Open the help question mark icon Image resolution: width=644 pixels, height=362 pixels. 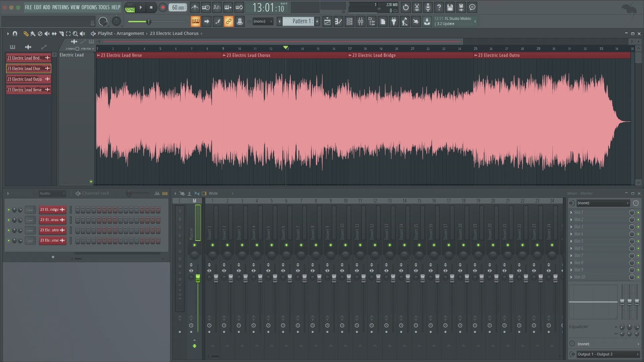coord(439,7)
